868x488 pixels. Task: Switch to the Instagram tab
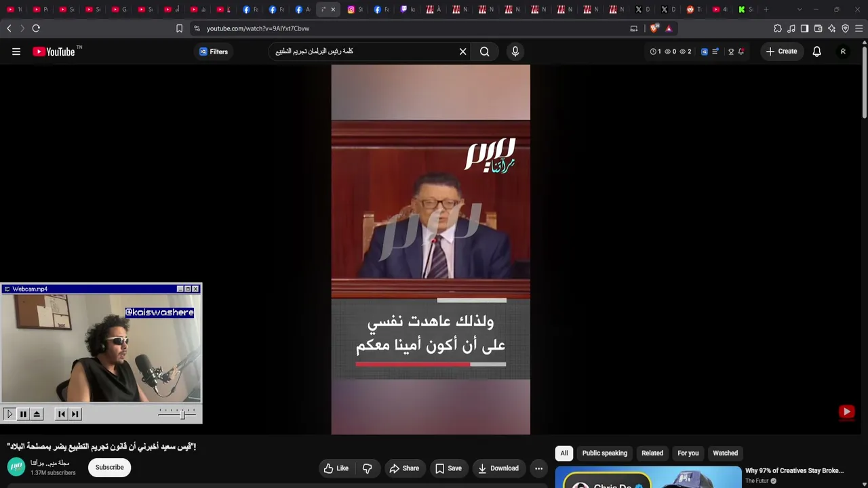coord(355,9)
